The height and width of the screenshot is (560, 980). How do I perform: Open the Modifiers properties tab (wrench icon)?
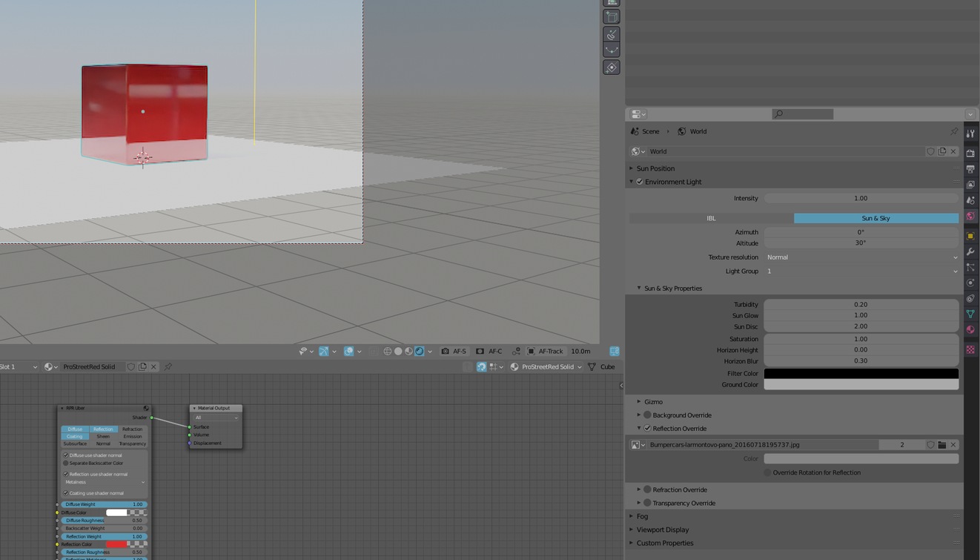(970, 252)
